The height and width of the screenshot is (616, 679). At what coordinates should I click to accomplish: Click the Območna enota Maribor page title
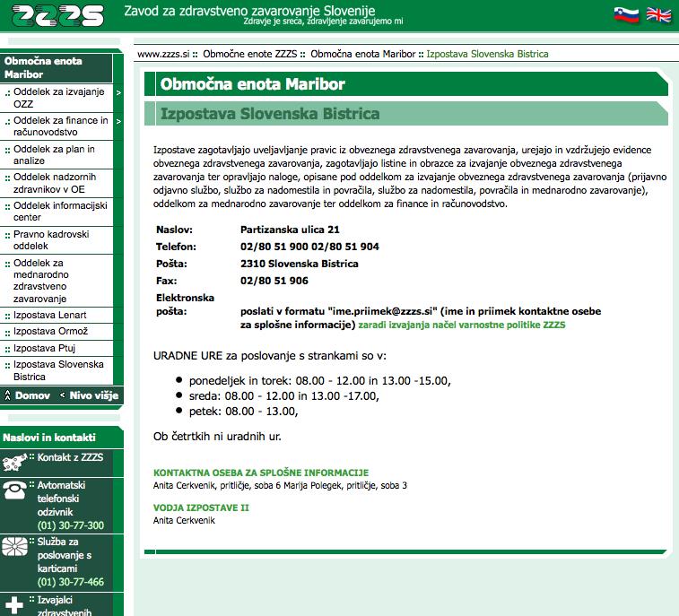252,84
